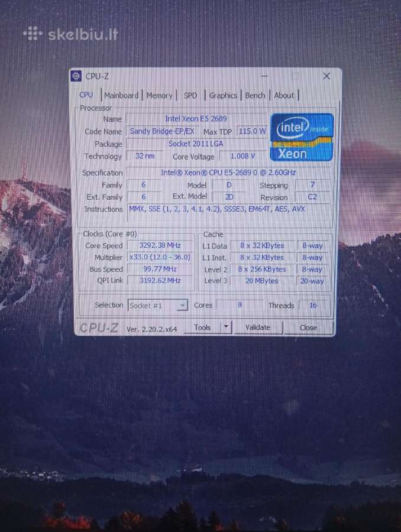Click the Code Name value Sandy Bridge-EP/EX
The height and width of the screenshot is (532, 401).
(x=162, y=131)
